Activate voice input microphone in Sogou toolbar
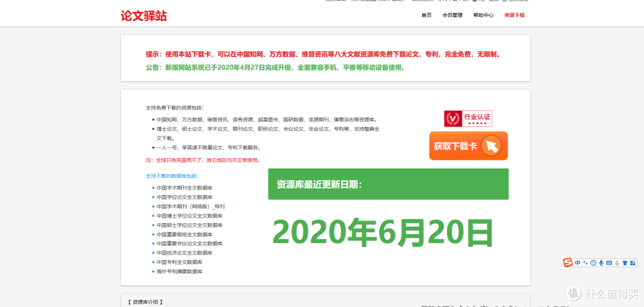 click(x=601, y=263)
